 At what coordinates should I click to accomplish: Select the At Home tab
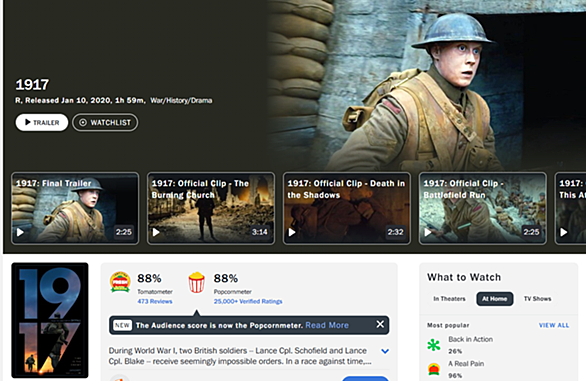[x=494, y=299]
